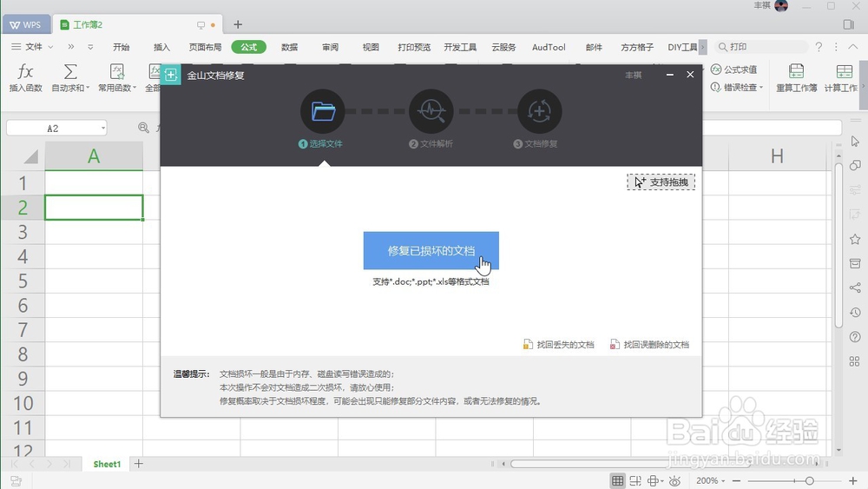Expand the AutoSum dropdown arrow
This screenshot has width=868, height=489.
88,88
